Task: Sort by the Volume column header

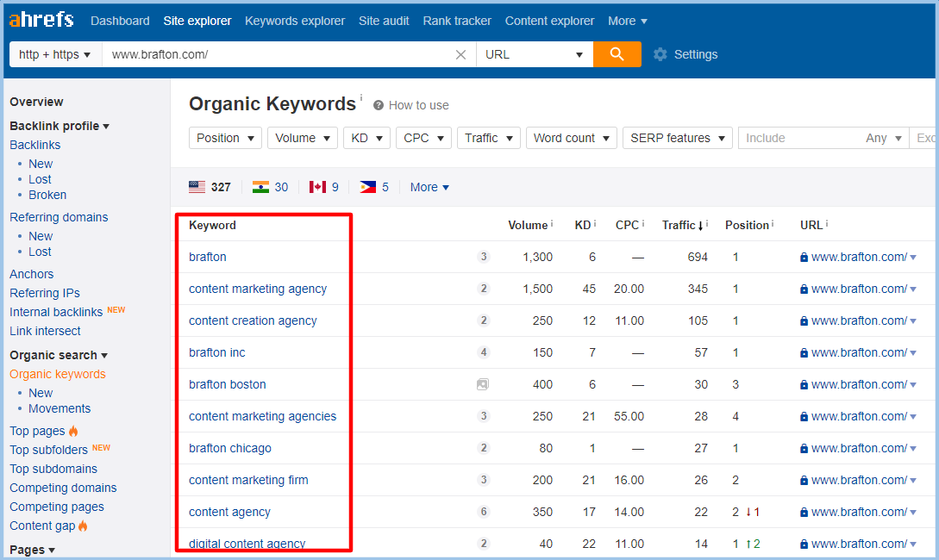Action: [528, 225]
